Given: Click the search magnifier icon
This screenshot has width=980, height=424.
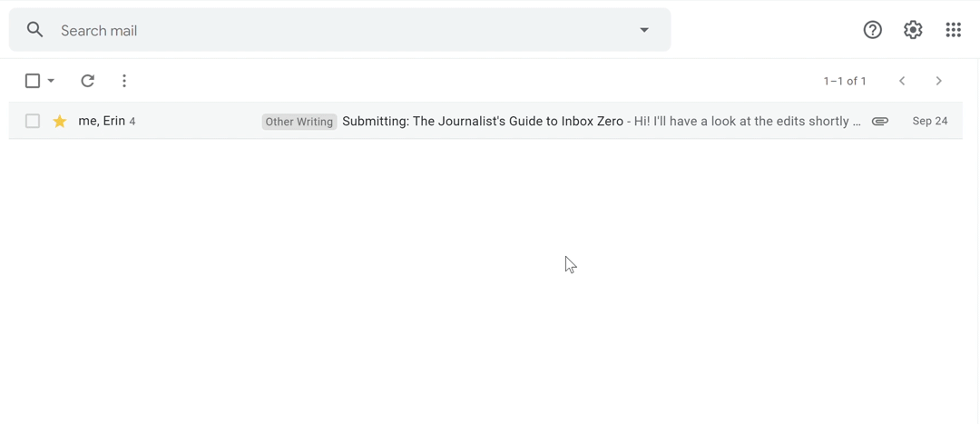Looking at the screenshot, I should tap(34, 30).
